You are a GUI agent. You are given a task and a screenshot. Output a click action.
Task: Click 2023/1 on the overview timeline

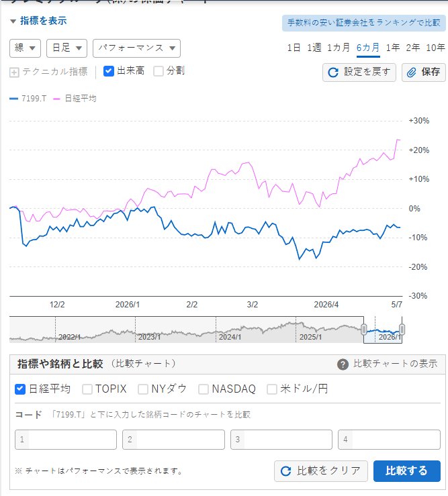click(x=149, y=337)
